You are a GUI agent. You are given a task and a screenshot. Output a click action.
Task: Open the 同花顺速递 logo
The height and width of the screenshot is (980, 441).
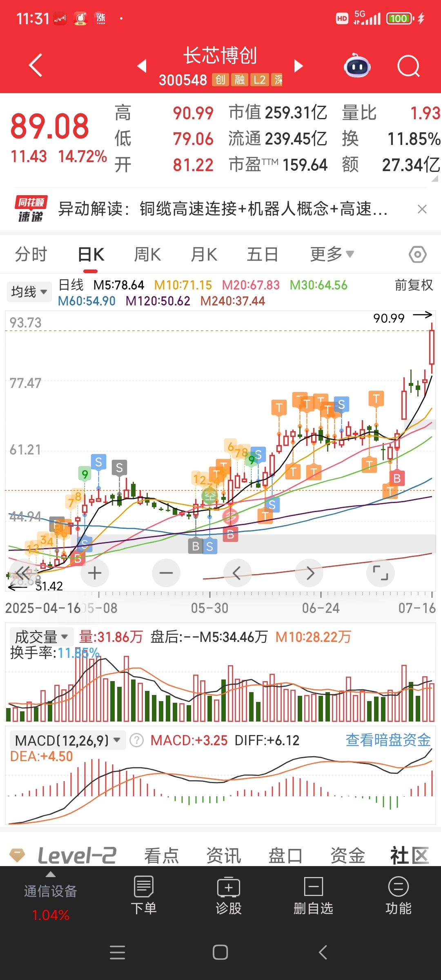[31, 209]
